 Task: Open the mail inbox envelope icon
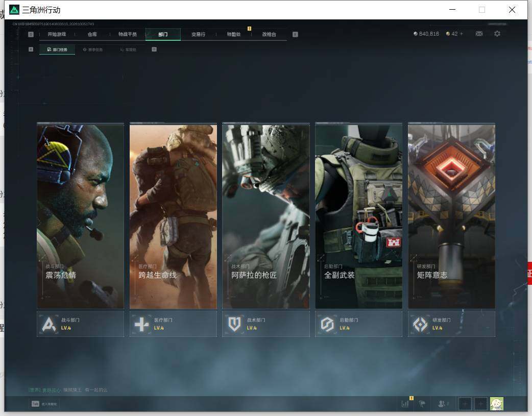(x=479, y=34)
